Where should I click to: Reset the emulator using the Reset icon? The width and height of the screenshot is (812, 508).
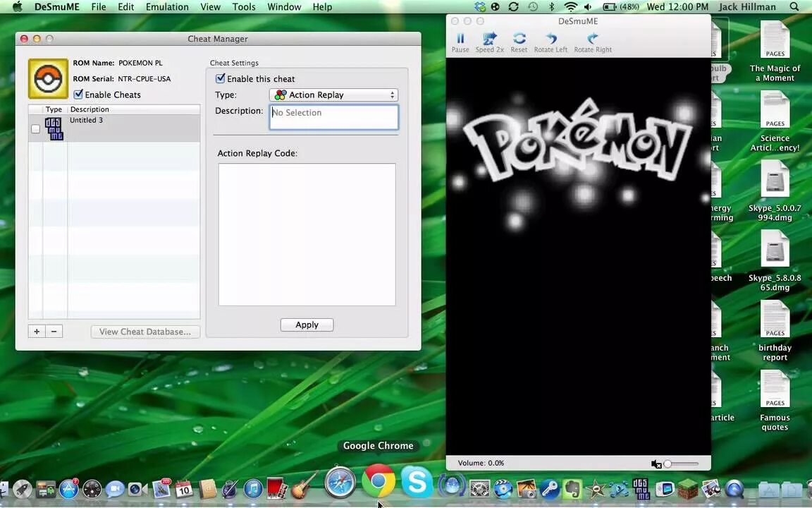519,42
